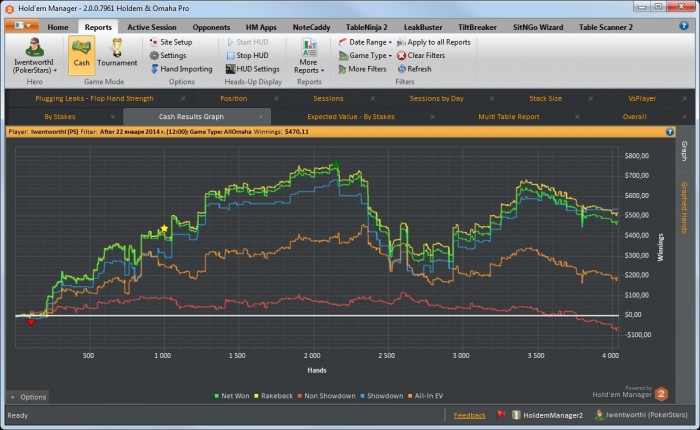Open Table Scanner 2 tab
700x430 pixels.
tap(606, 27)
